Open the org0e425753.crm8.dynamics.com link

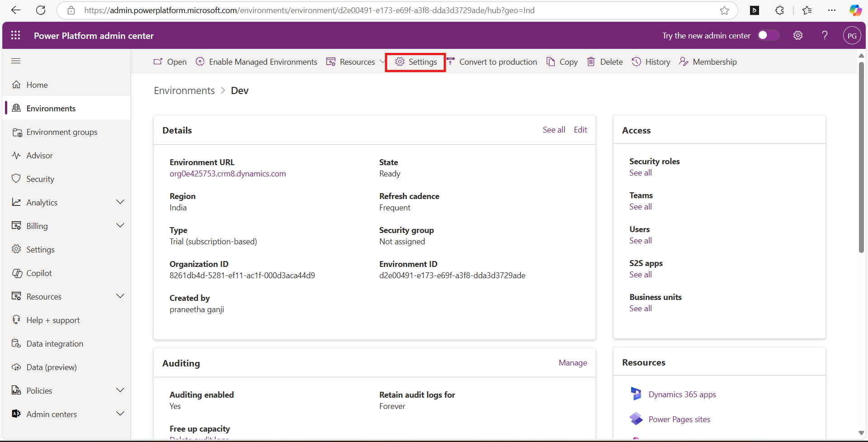227,174
